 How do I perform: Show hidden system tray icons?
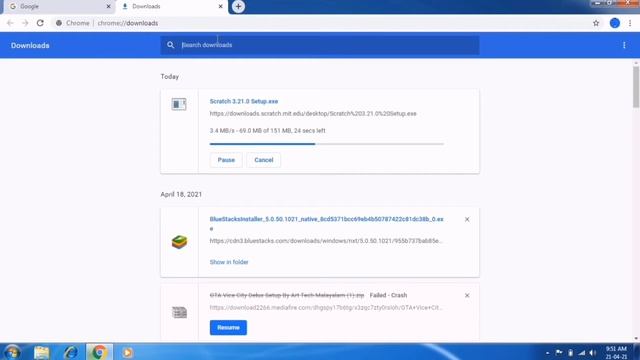click(x=547, y=353)
